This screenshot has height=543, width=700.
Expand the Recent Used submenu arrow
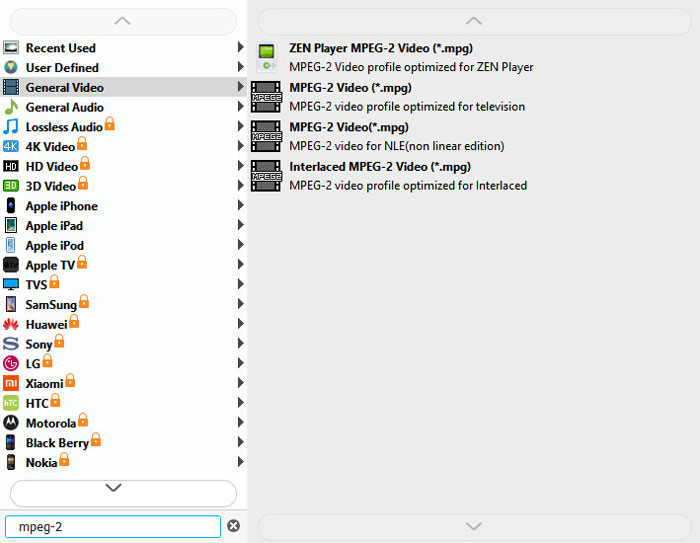(240, 47)
